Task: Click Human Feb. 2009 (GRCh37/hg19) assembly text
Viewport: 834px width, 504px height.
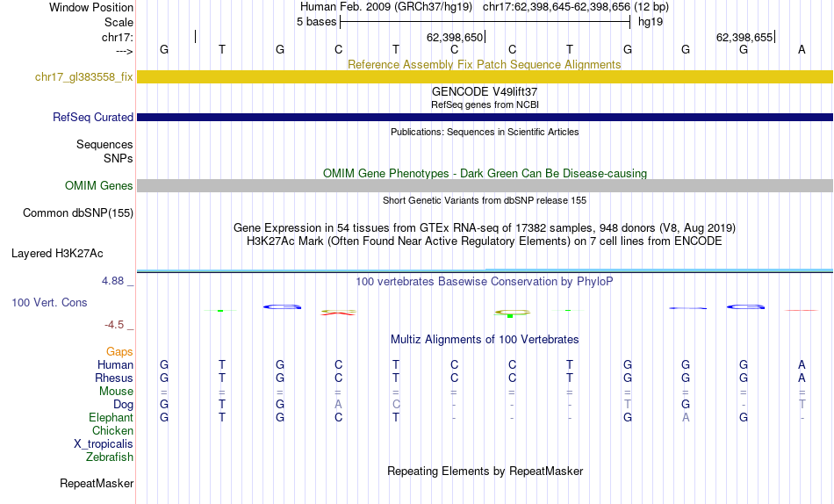Action: pos(386,7)
